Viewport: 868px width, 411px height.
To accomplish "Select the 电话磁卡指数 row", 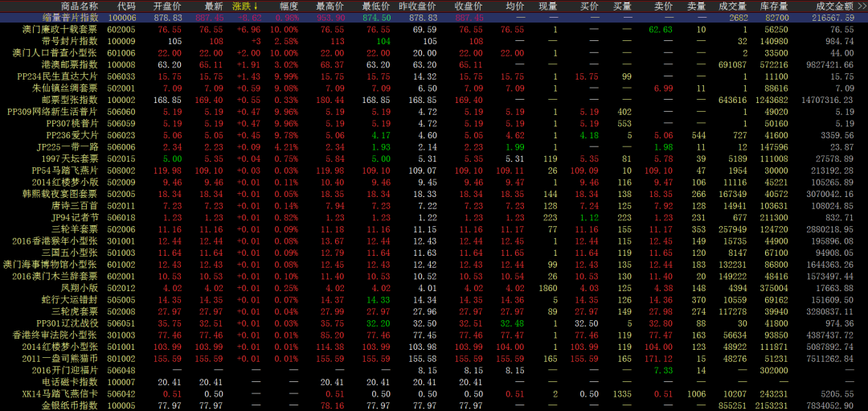I will pyautogui.click(x=434, y=381).
